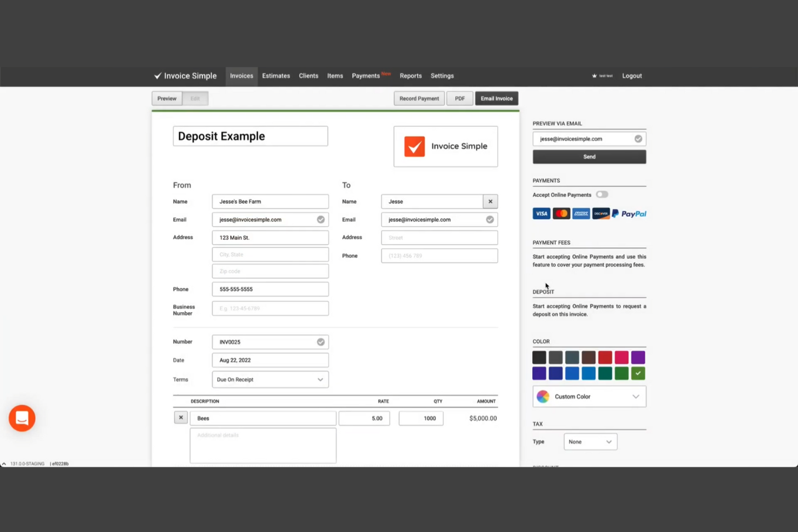The width and height of the screenshot is (798, 532).
Task: Choose the red color swatch
Action: pyautogui.click(x=605, y=357)
